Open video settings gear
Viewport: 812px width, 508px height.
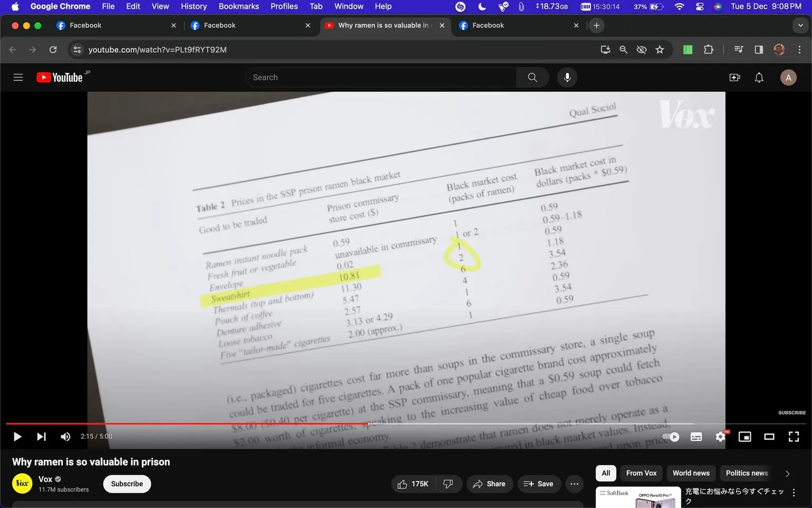click(x=720, y=437)
